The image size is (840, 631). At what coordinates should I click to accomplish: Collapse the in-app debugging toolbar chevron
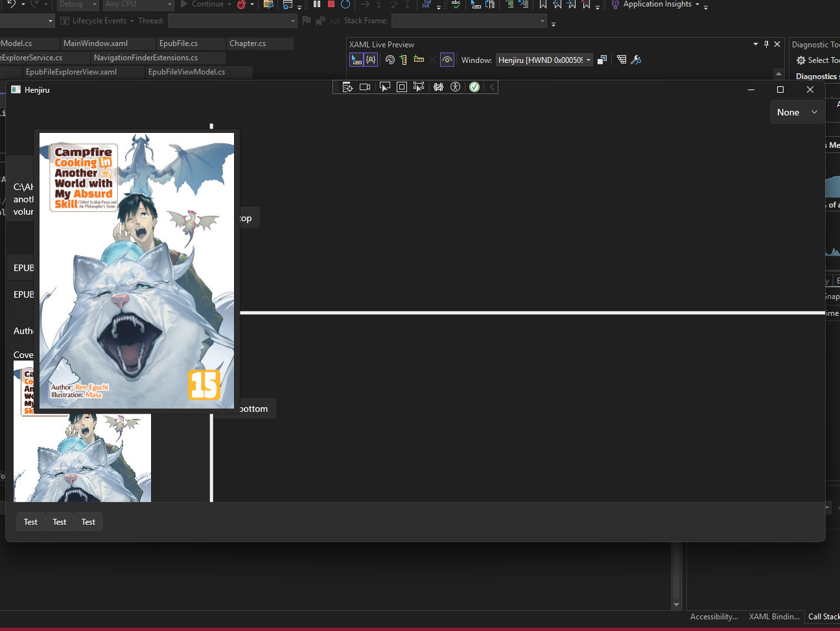(492, 87)
